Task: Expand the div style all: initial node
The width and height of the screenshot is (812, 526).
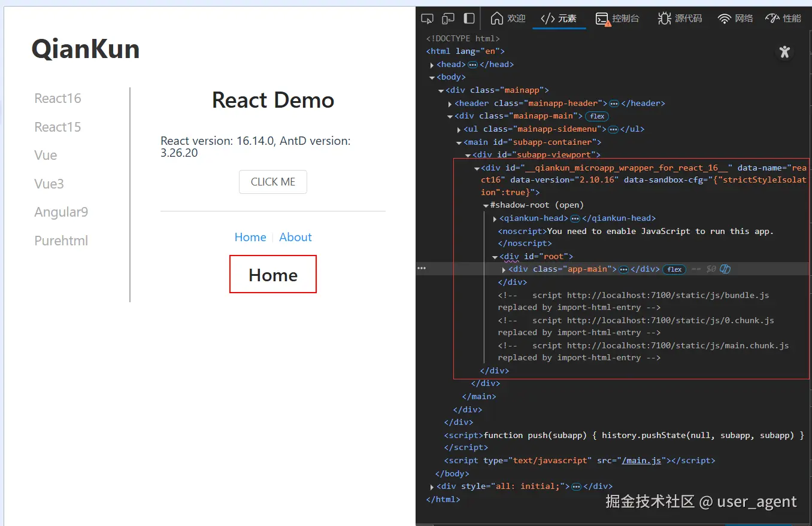Action: pos(432,487)
